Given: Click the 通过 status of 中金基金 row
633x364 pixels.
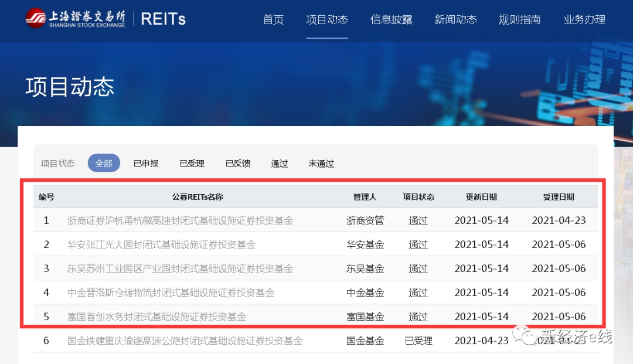Looking at the screenshot, I should [418, 292].
